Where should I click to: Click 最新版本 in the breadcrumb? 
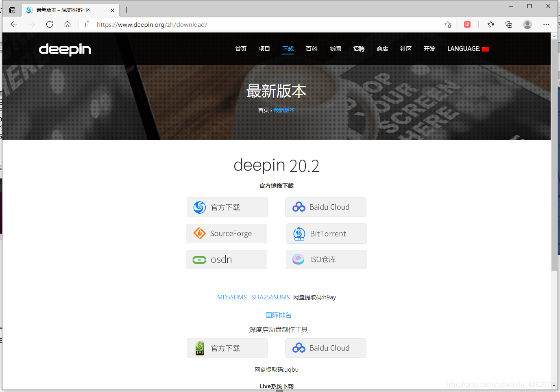[x=284, y=110]
